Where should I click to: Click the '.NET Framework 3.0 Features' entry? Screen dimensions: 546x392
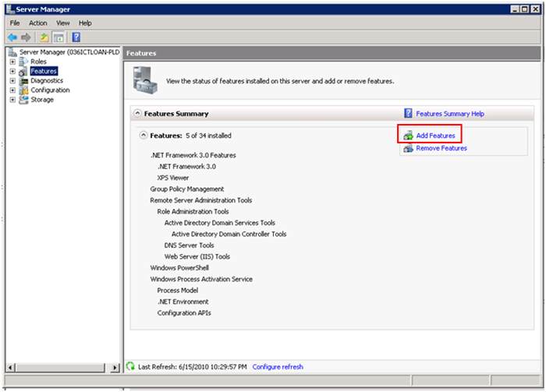tap(193, 155)
